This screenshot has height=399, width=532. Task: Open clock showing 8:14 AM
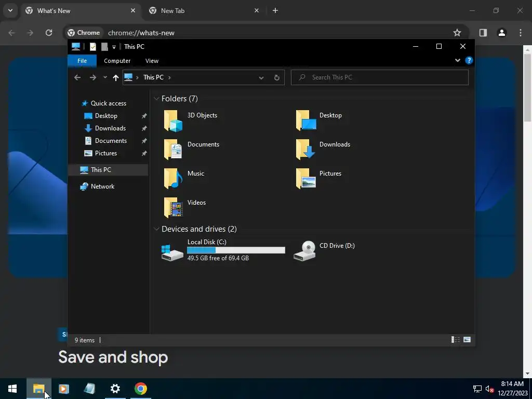tap(512, 389)
